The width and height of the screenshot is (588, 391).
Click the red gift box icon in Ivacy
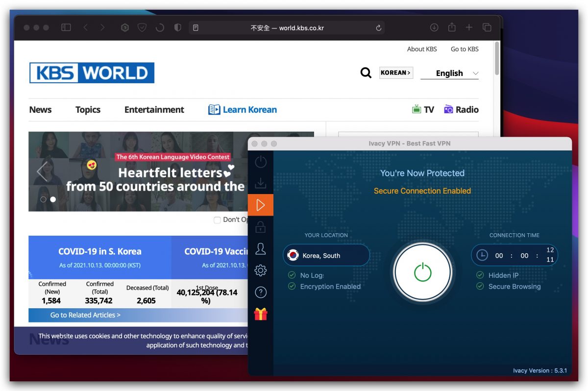coord(261,314)
